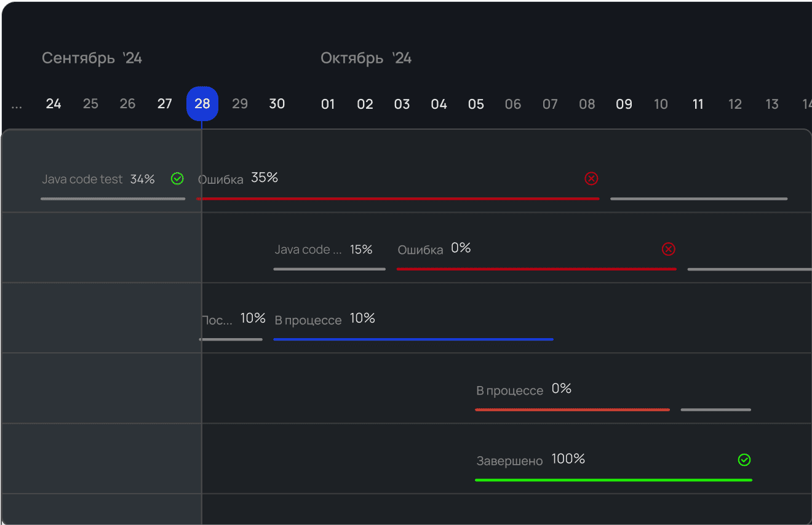The width and height of the screenshot is (812, 525).
Task: Click the ellipsis before date 24
Action: coord(17,105)
